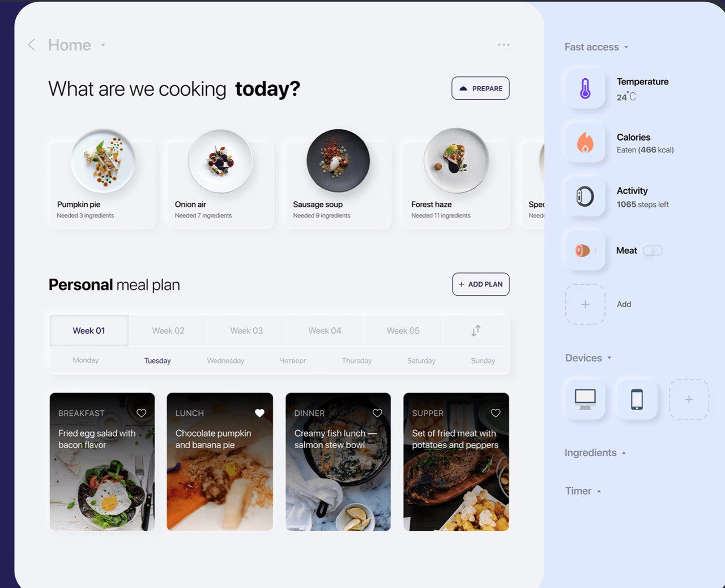Select the desktop monitor device icon
Image resolution: width=725 pixels, height=588 pixels.
tap(585, 399)
